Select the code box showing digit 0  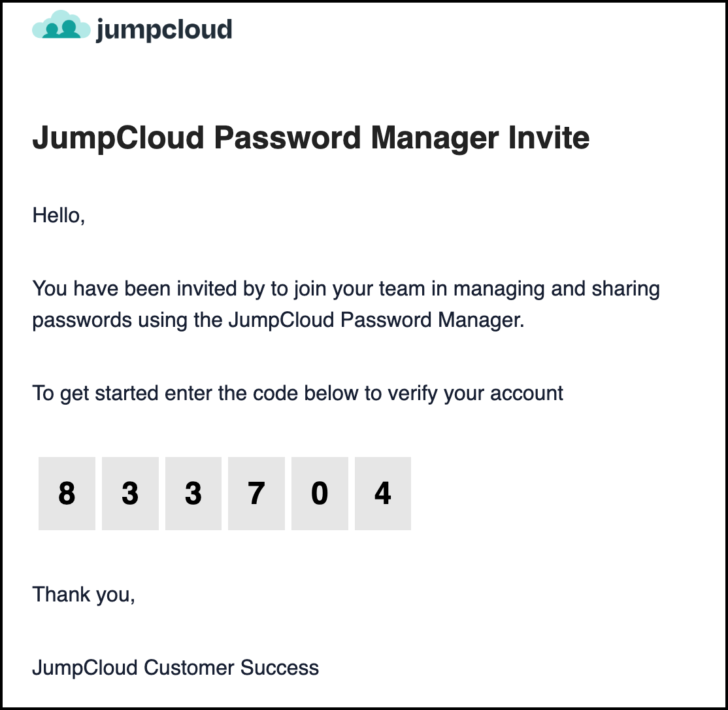320,494
